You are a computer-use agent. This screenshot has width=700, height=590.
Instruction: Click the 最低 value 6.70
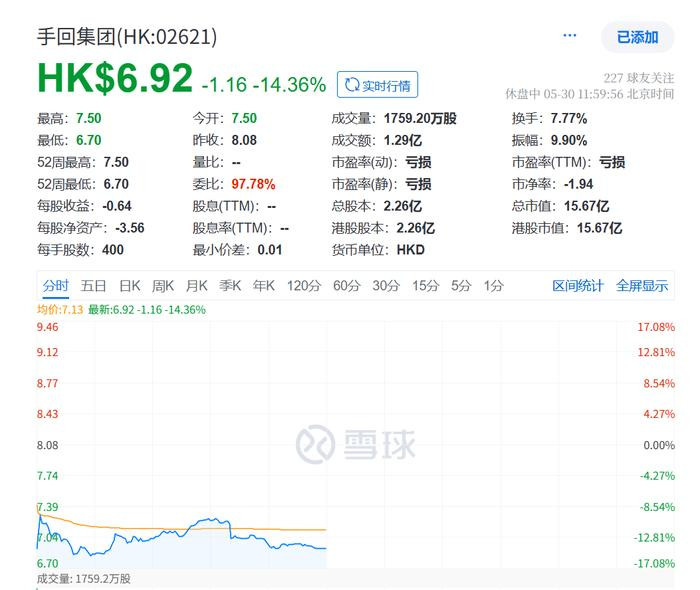[x=88, y=140]
